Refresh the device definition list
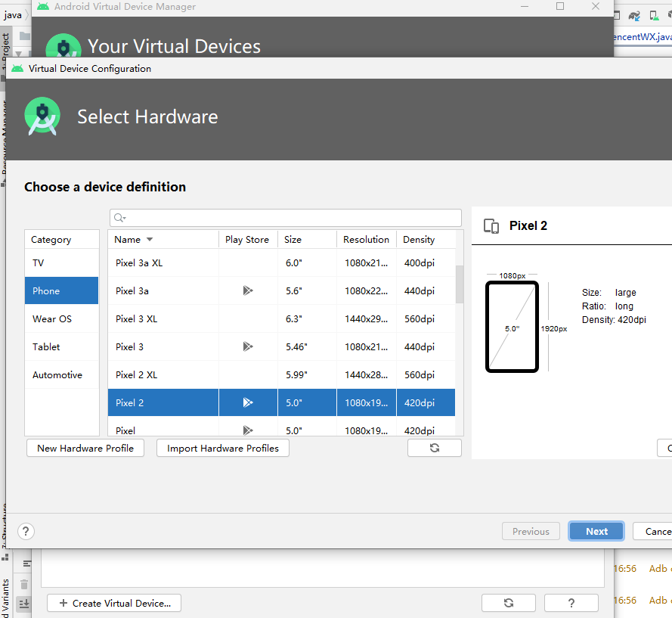The image size is (672, 618). 435,448
